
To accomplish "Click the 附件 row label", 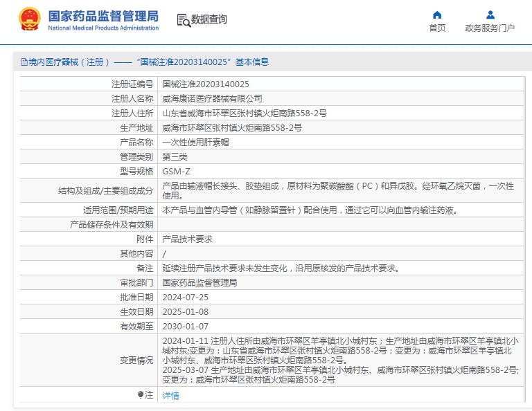I will click(145, 239).
